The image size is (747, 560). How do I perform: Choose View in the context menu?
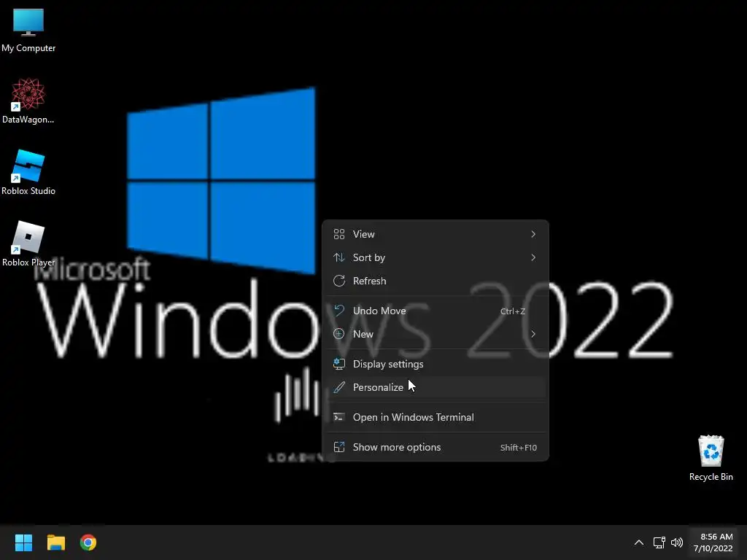(435, 234)
